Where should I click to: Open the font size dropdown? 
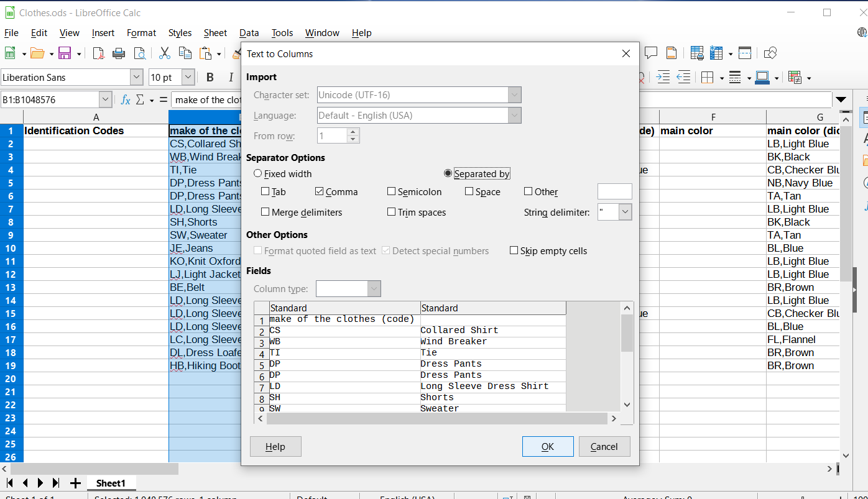(188, 78)
